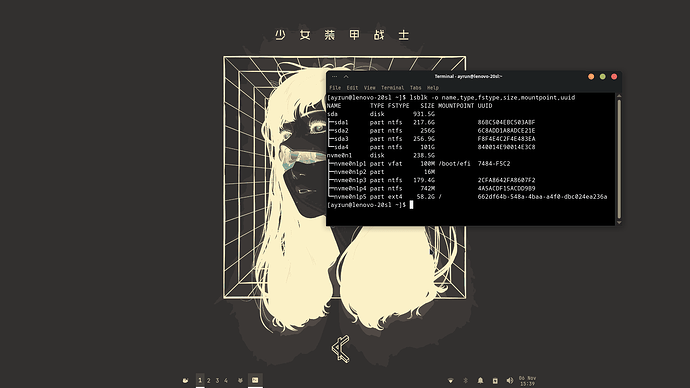Open the notifications bell icon
Viewport: 690px width, 388px height.
click(481, 381)
